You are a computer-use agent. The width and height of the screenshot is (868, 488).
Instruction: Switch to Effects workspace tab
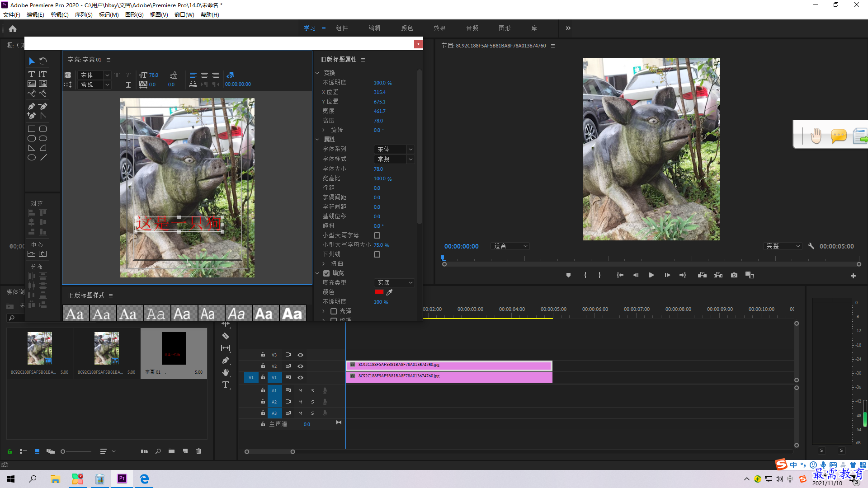tap(439, 28)
